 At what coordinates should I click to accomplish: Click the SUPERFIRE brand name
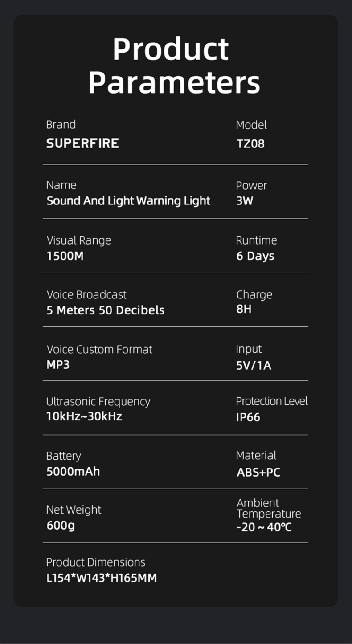pyautogui.click(x=82, y=143)
